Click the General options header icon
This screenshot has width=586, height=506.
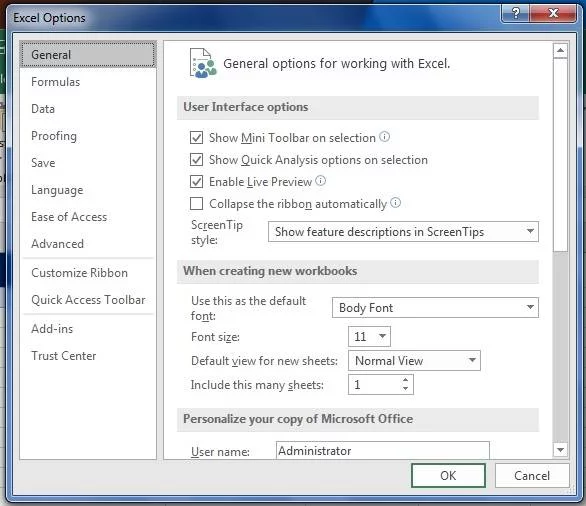click(x=203, y=63)
